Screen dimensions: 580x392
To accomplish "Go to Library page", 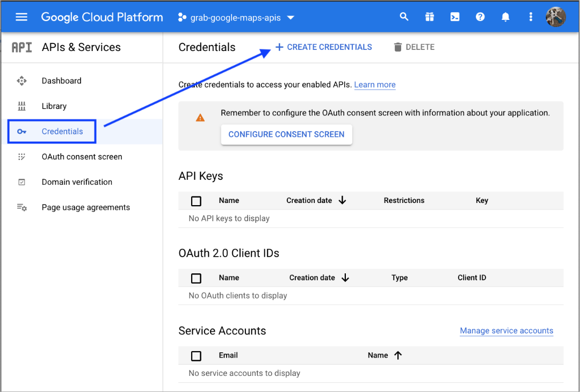I will [54, 106].
